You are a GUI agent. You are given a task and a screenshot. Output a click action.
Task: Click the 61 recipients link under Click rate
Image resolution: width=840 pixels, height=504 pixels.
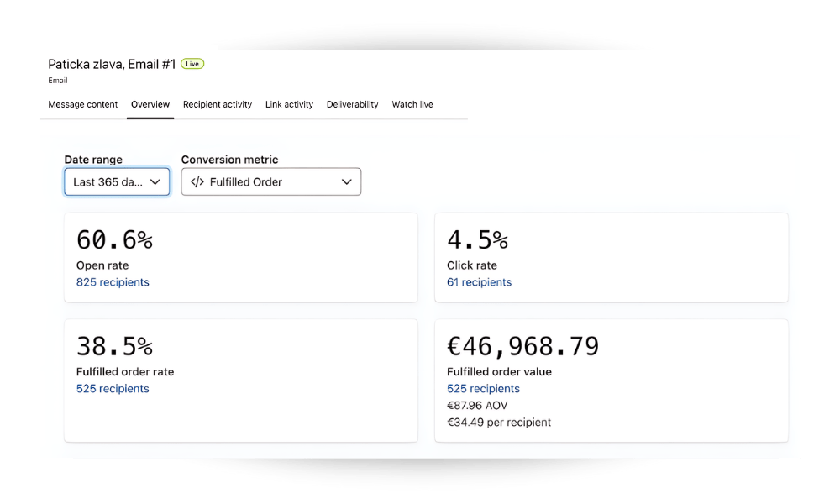click(479, 282)
